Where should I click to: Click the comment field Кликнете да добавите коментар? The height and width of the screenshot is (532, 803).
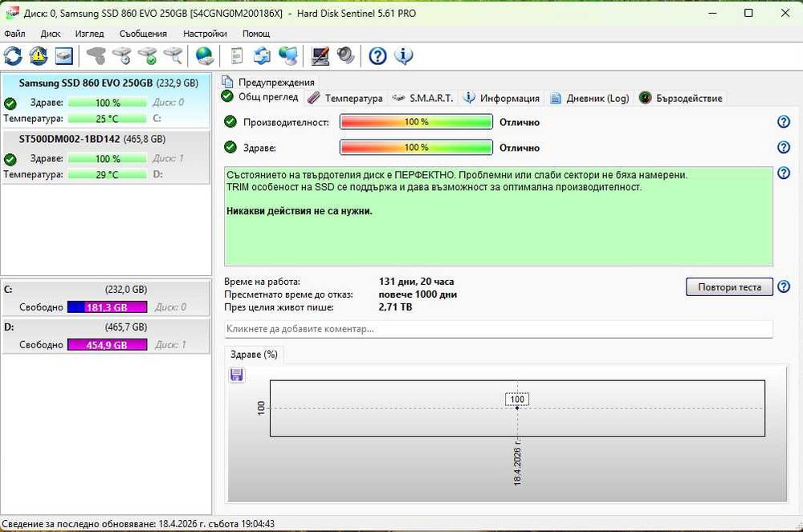click(x=499, y=329)
